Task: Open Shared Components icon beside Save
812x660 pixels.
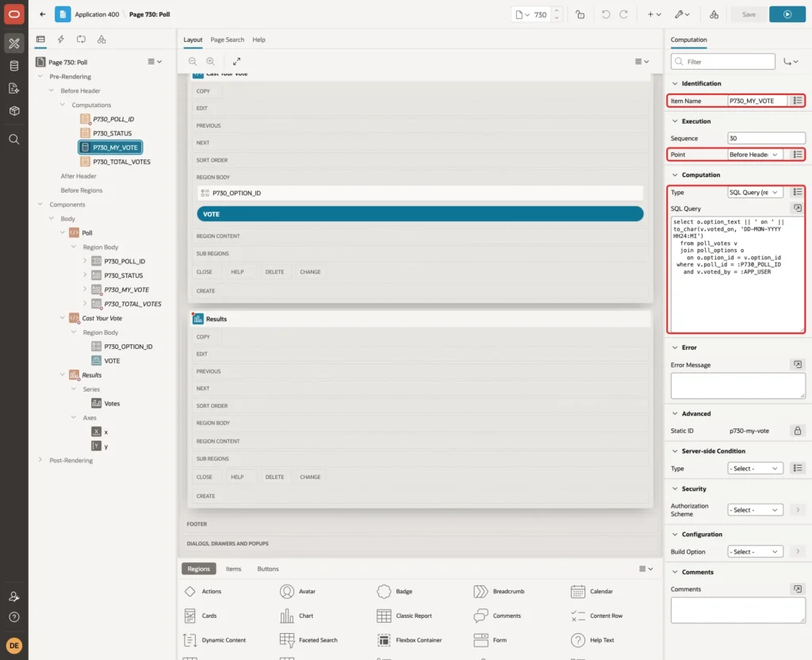Action: coord(714,14)
